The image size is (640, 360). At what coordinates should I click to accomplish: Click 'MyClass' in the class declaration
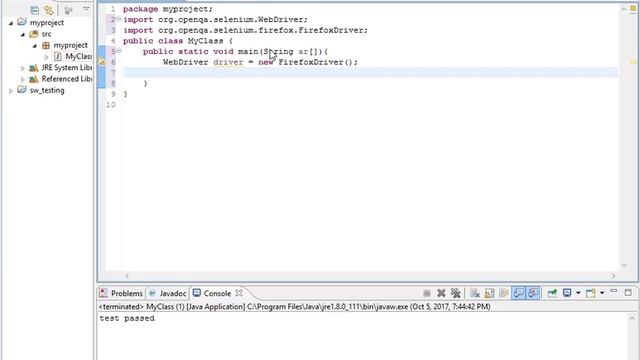(x=205, y=41)
